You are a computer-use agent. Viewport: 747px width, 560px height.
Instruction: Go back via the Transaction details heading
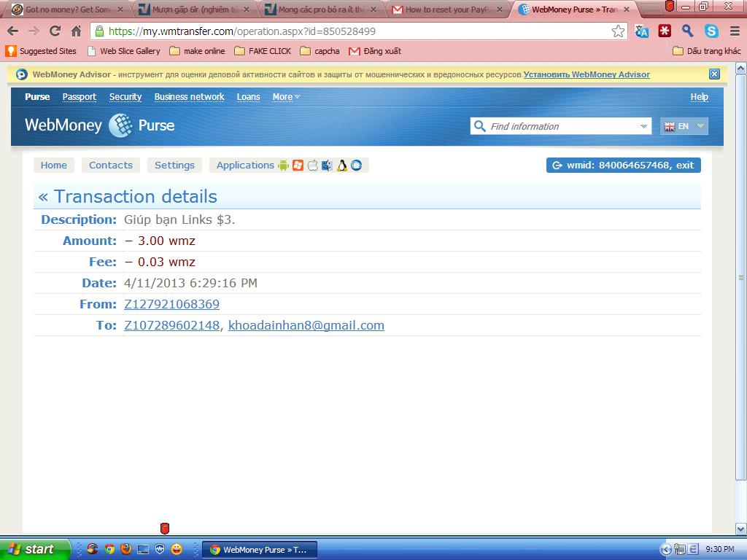pos(128,197)
